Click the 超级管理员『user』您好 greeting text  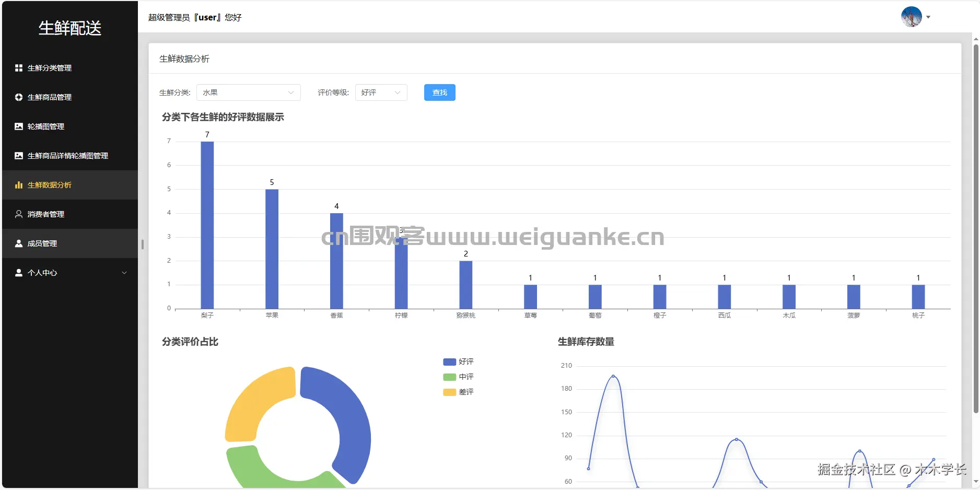[195, 17]
